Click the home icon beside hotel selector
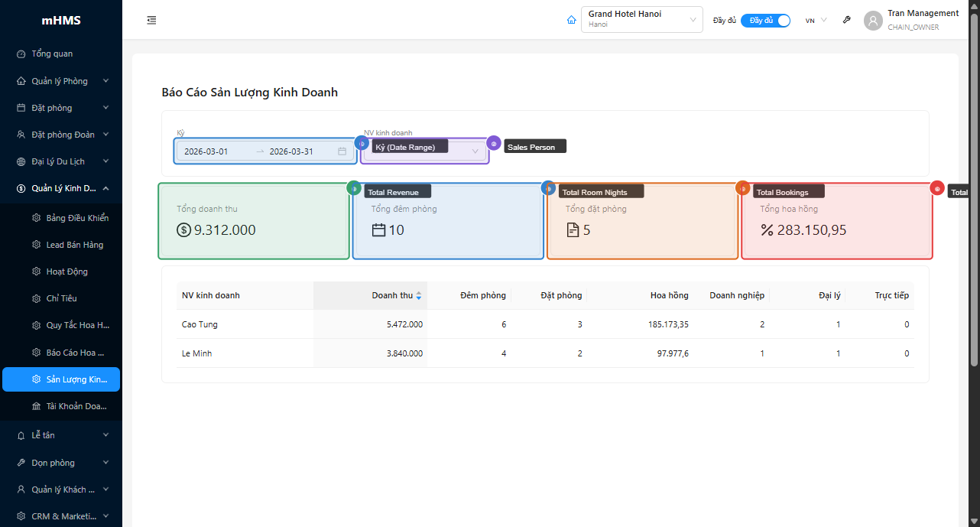Viewport: 980px width, 527px height. (571, 21)
